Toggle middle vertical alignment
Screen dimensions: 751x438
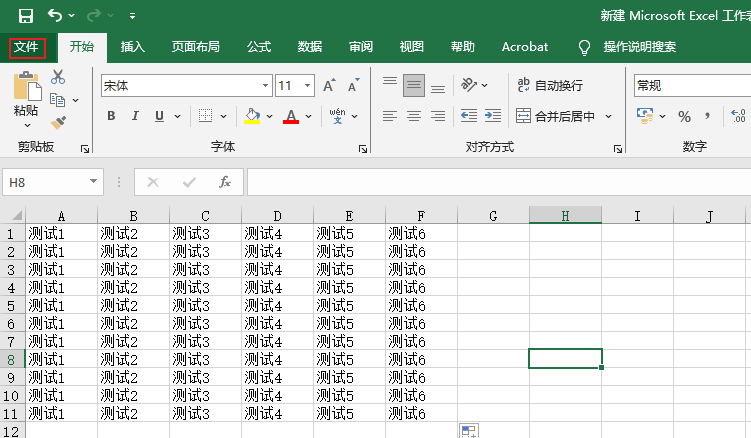[x=414, y=85]
